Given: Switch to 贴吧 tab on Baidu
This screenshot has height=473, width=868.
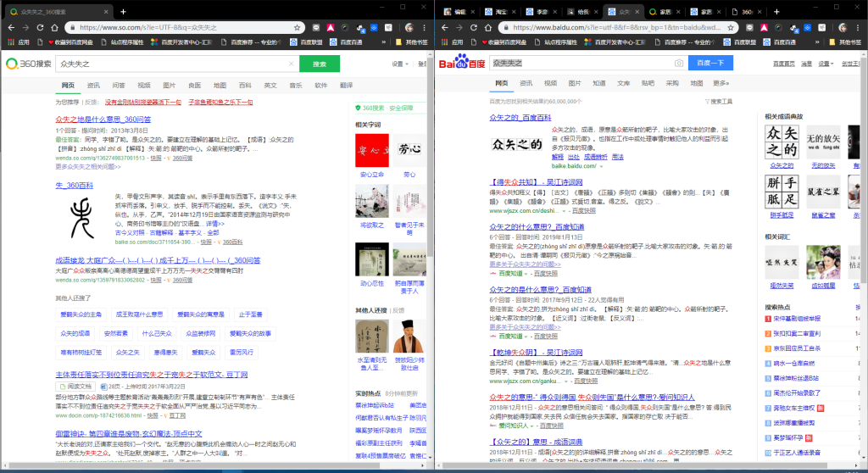Looking at the screenshot, I should [x=648, y=83].
